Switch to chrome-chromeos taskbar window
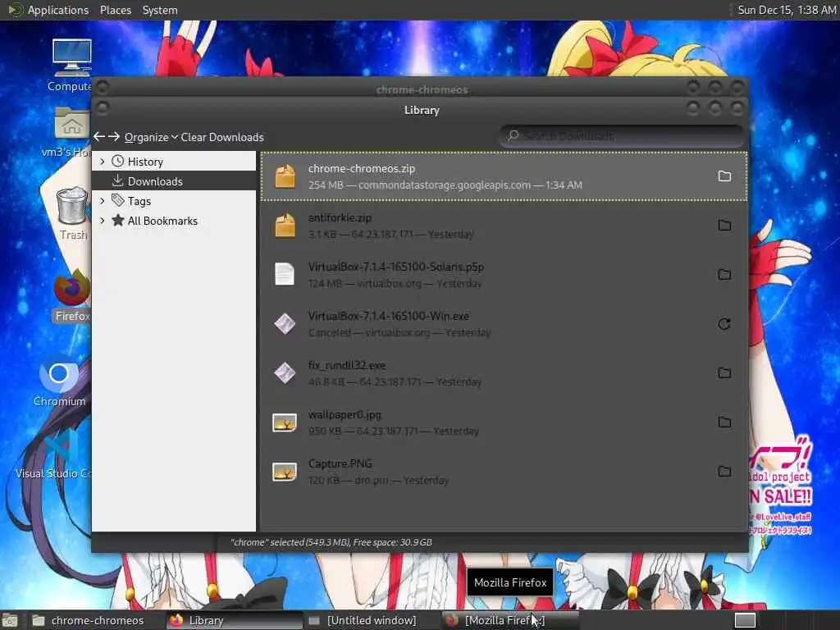This screenshot has width=840, height=630. click(95, 620)
